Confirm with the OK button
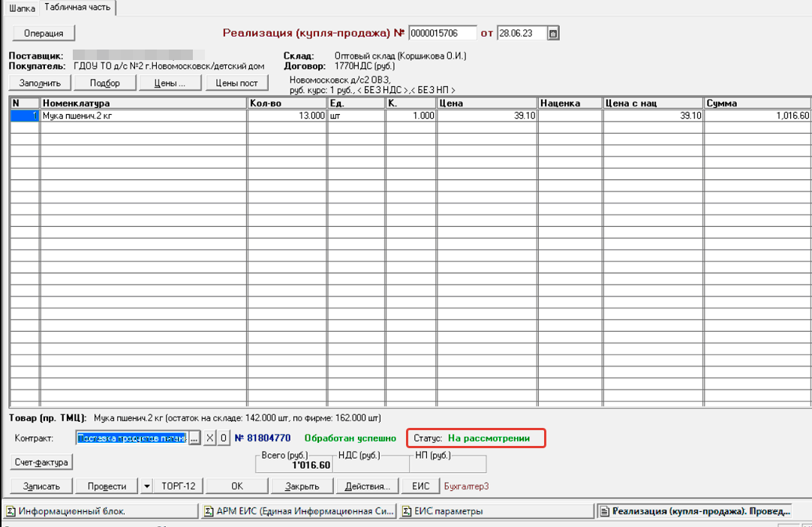 point(237,486)
